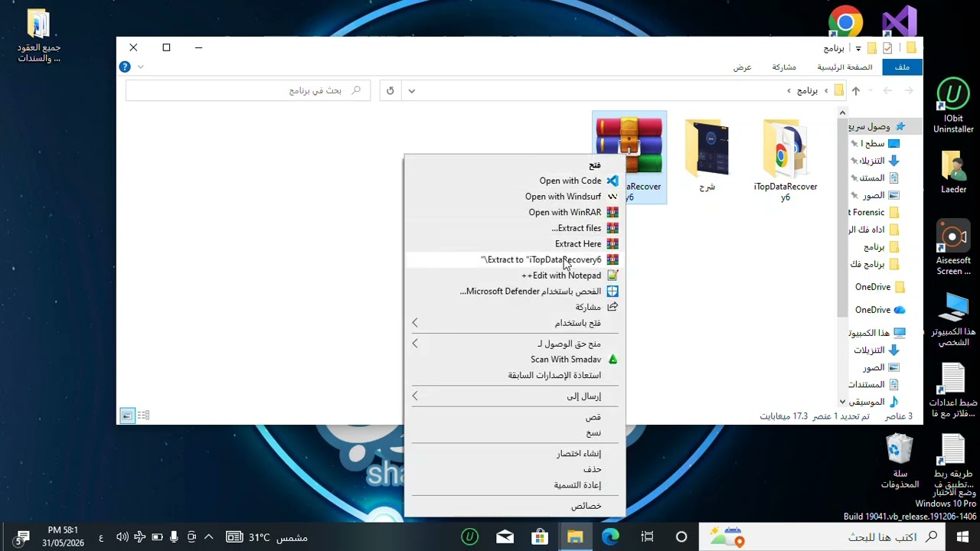
Task: Click the share icon beside مشاركة
Action: tap(612, 307)
